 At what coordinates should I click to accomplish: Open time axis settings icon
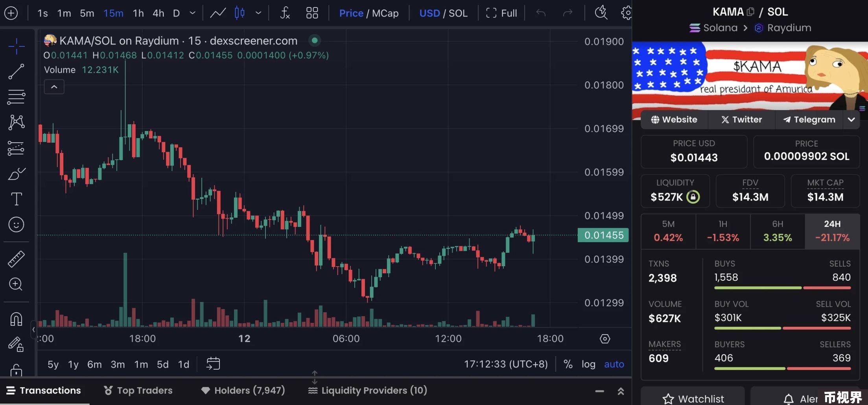tap(605, 339)
